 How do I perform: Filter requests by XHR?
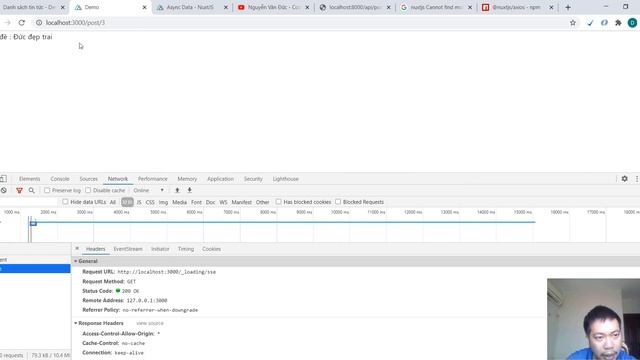pos(127,202)
